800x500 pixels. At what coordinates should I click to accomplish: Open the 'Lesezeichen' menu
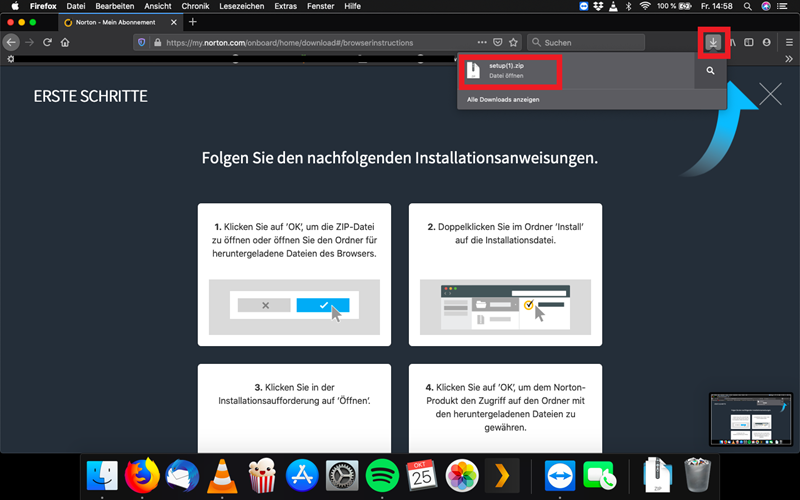pyautogui.click(x=242, y=6)
